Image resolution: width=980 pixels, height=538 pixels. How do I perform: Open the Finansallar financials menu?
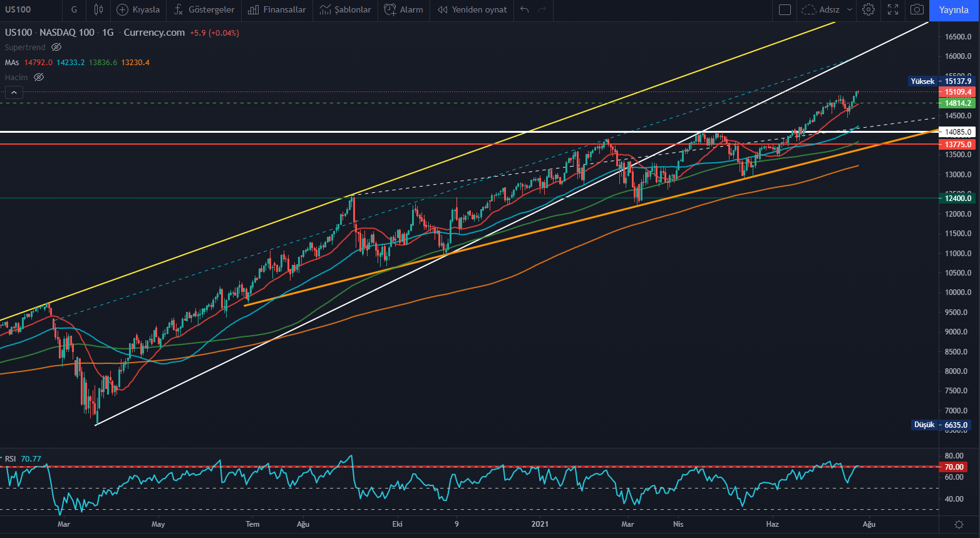pos(277,10)
